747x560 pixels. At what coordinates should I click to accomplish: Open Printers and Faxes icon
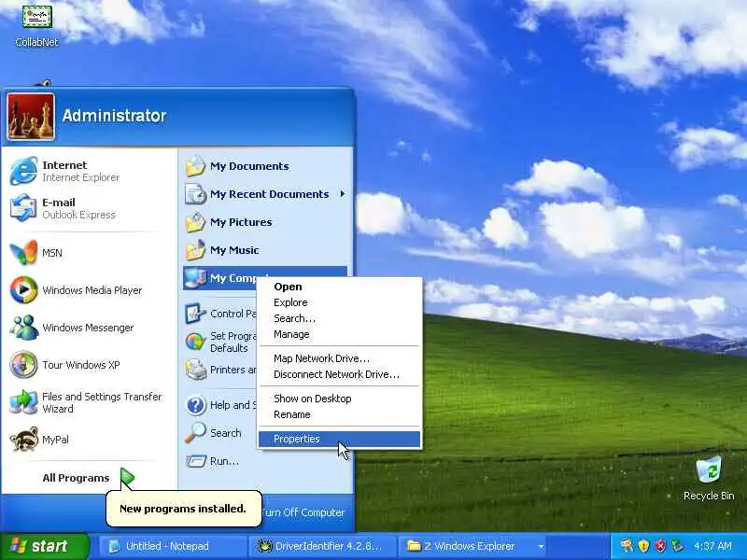(x=195, y=370)
